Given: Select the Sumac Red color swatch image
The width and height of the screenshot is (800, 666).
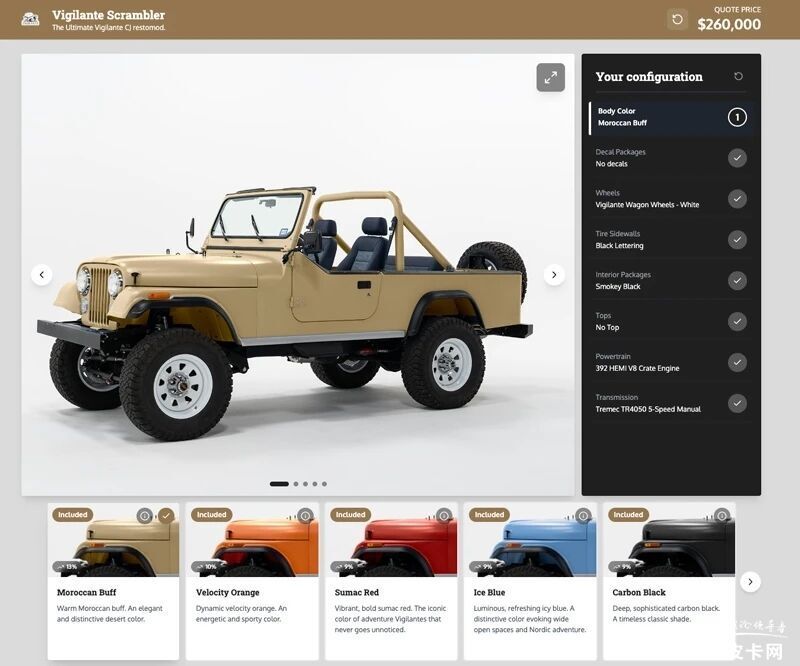Looking at the screenshot, I should click(x=391, y=540).
